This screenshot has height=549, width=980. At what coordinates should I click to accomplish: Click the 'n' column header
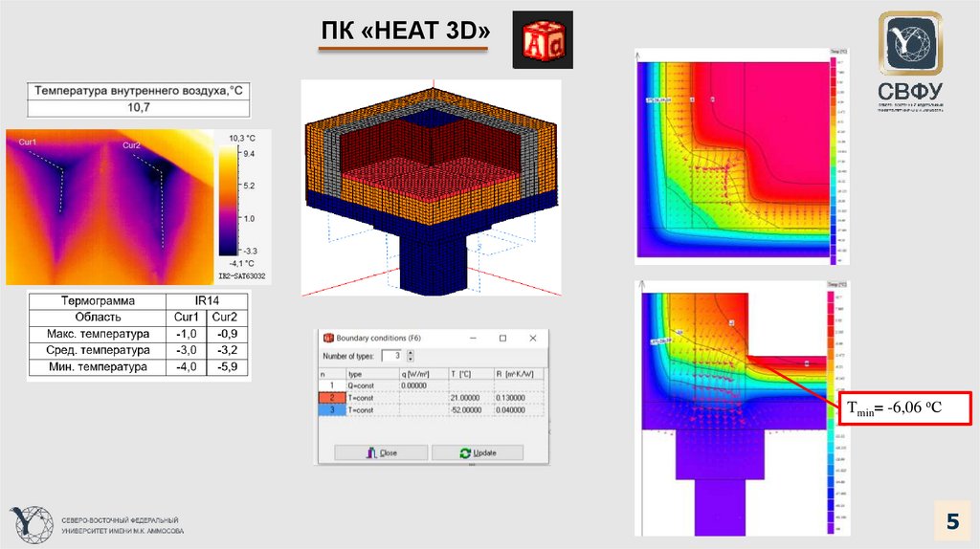click(332, 374)
